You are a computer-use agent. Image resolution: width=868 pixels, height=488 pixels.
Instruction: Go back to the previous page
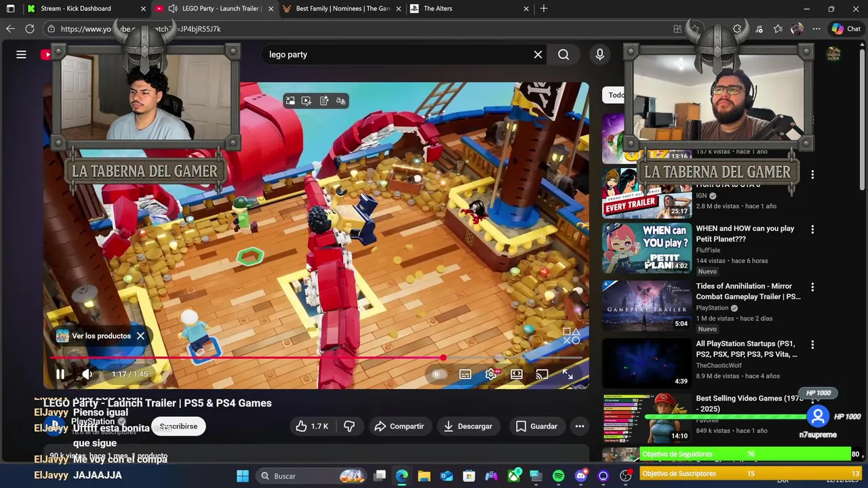tap(10, 29)
